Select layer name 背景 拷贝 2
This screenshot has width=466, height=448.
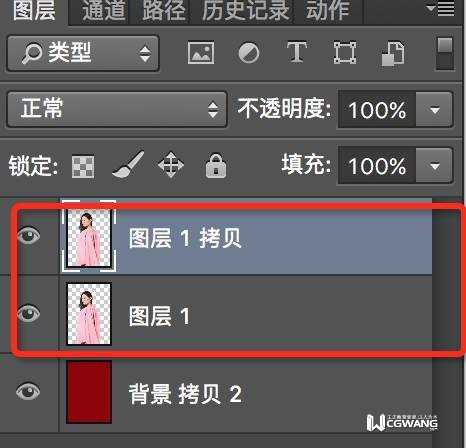[185, 394]
